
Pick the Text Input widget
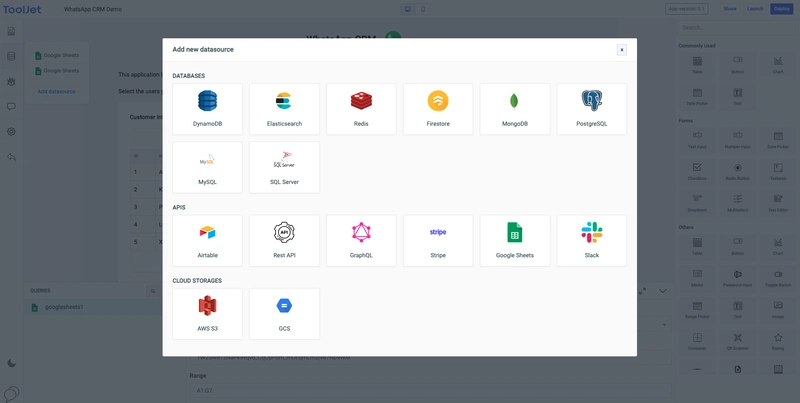(x=697, y=140)
